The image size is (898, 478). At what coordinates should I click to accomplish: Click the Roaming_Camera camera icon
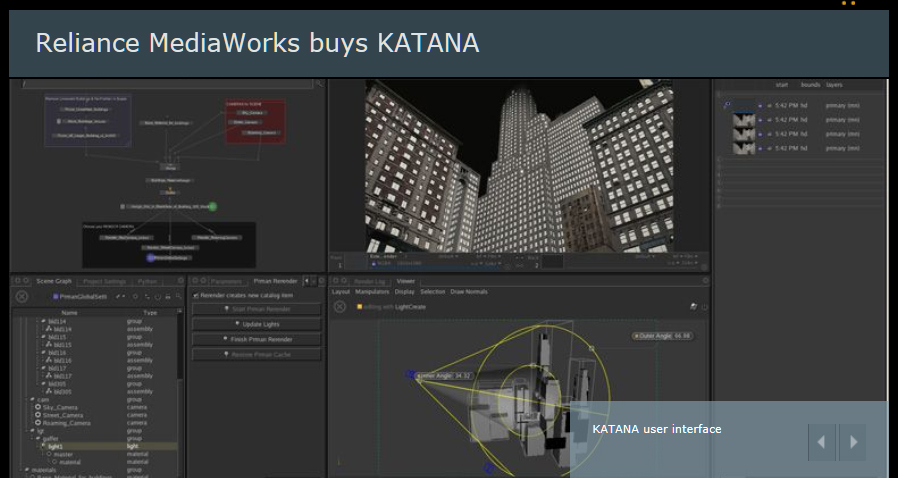point(38,423)
